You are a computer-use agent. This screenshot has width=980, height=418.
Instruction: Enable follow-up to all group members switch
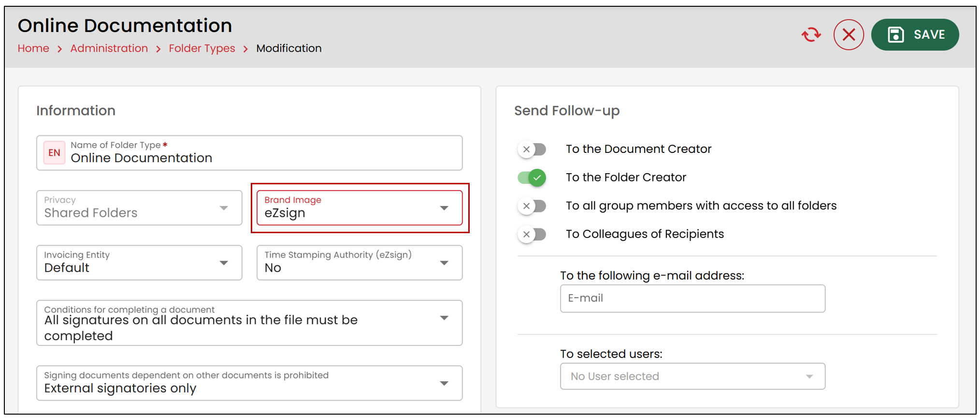532,206
